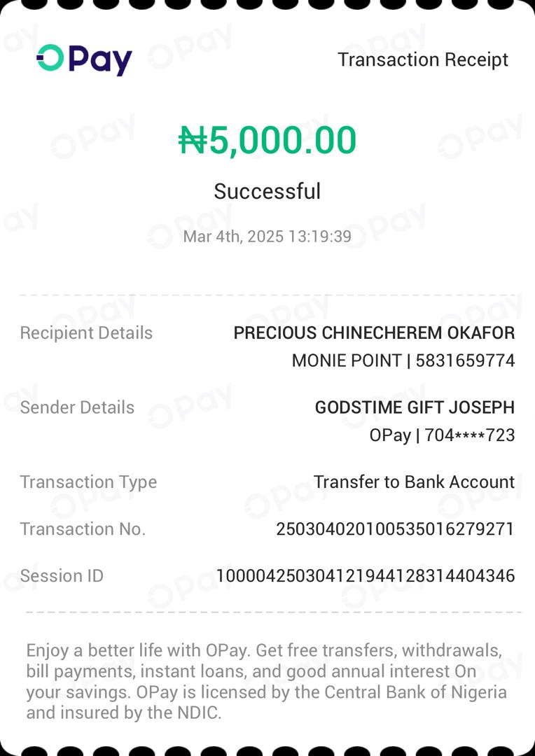
Task: Select sender name GODSTIME GIFT JOSEPH
Action: [x=415, y=407]
